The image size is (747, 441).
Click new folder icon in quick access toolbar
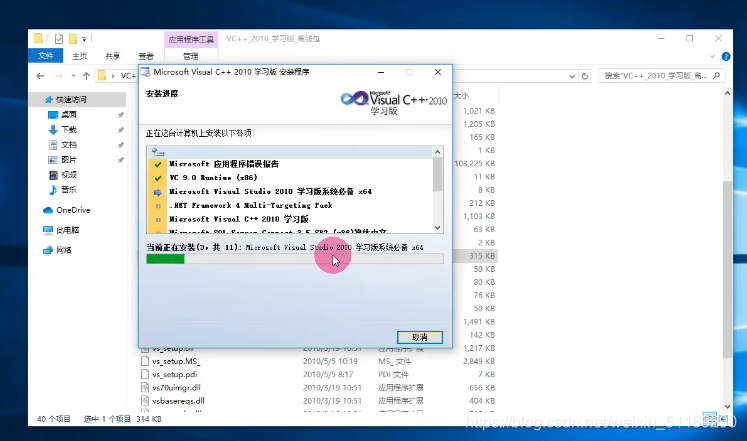pyautogui.click(x=73, y=39)
